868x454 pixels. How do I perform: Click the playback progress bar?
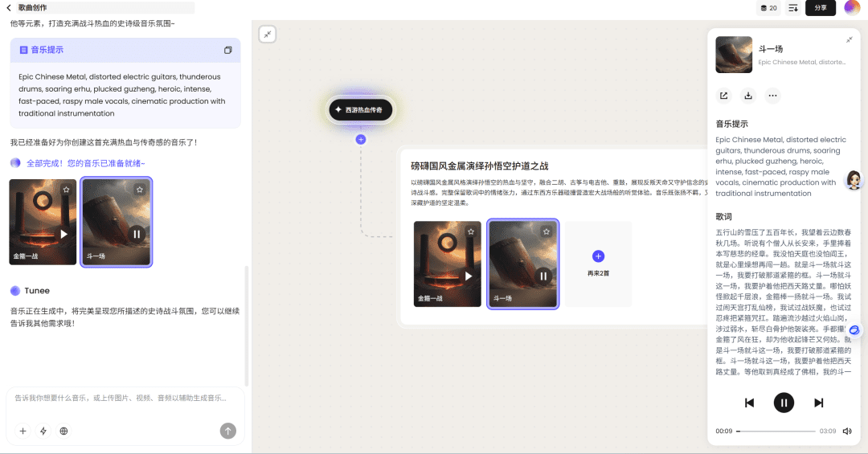click(x=776, y=432)
